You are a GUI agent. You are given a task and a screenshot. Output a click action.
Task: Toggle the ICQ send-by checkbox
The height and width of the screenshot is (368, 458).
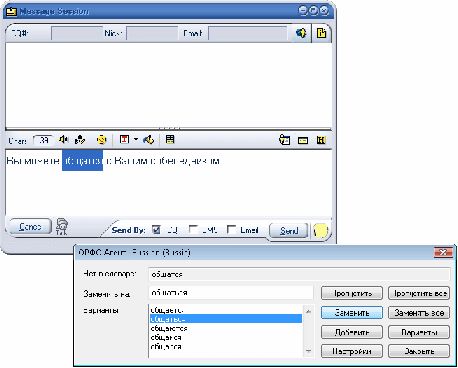pyautogui.click(x=156, y=229)
